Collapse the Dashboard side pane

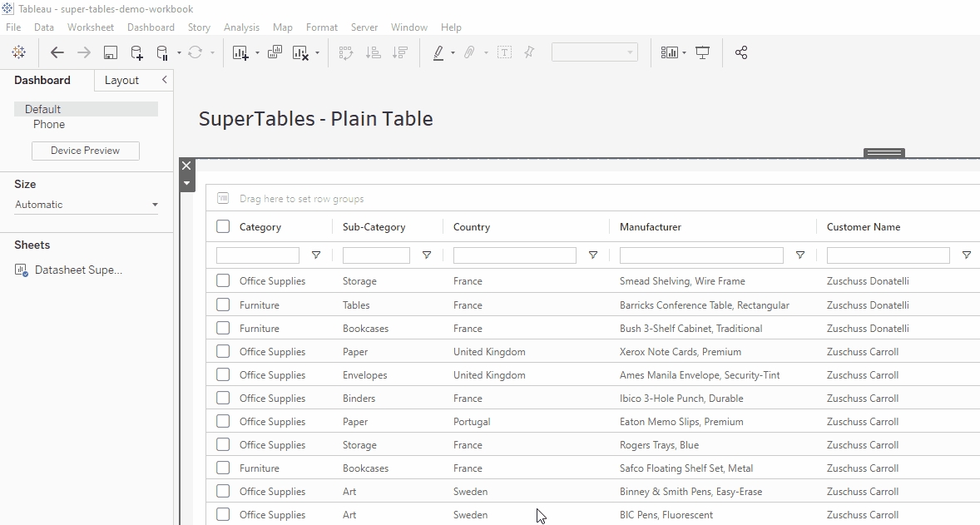(165, 80)
